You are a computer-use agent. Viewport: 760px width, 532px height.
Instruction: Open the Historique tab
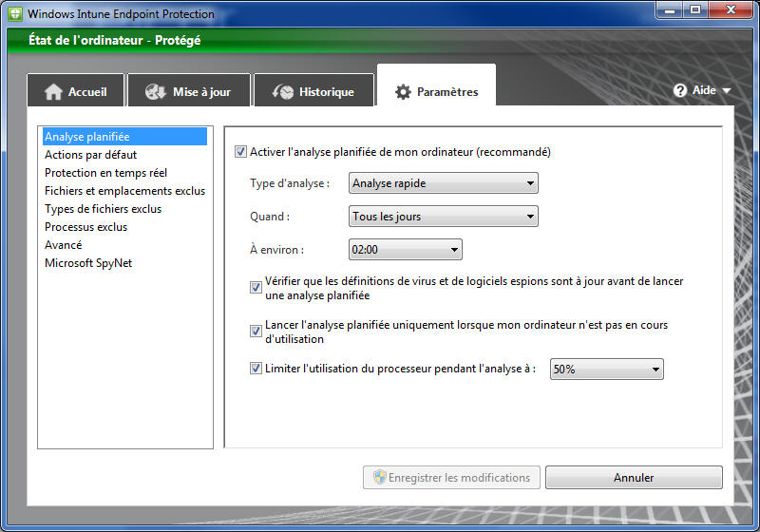pos(314,90)
